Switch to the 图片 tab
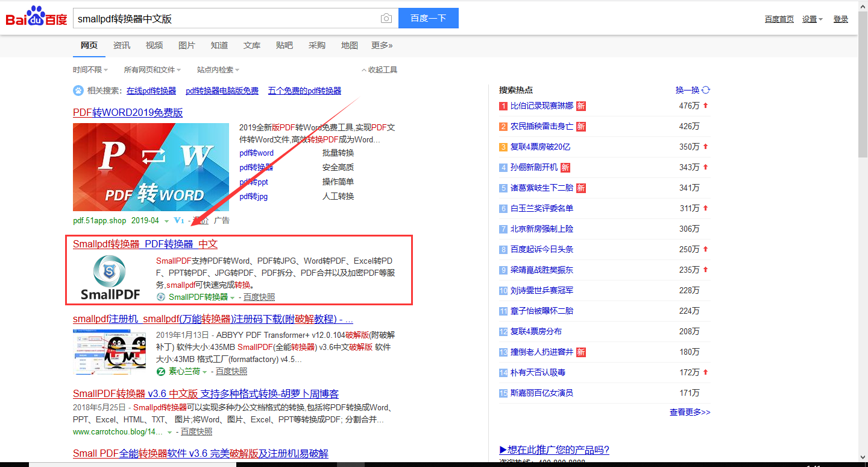 tap(187, 45)
